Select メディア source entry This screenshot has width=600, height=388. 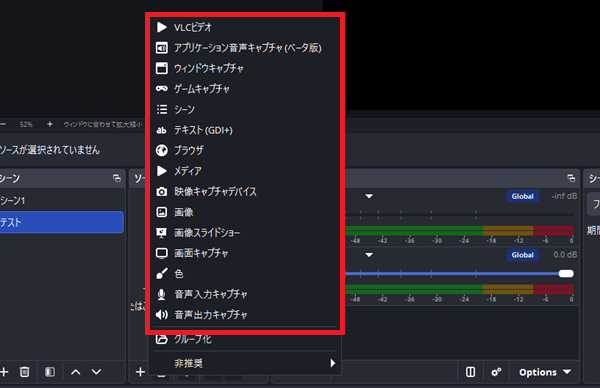click(x=245, y=171)
